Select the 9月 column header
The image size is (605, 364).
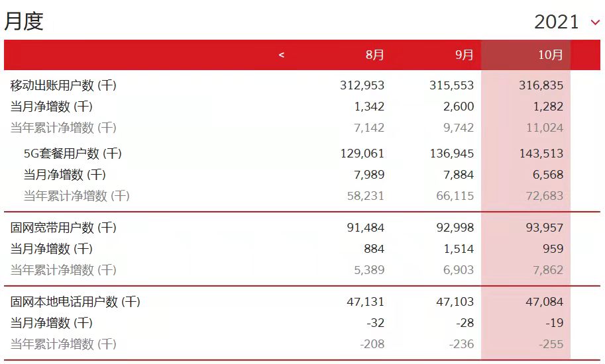coord(465,55)
